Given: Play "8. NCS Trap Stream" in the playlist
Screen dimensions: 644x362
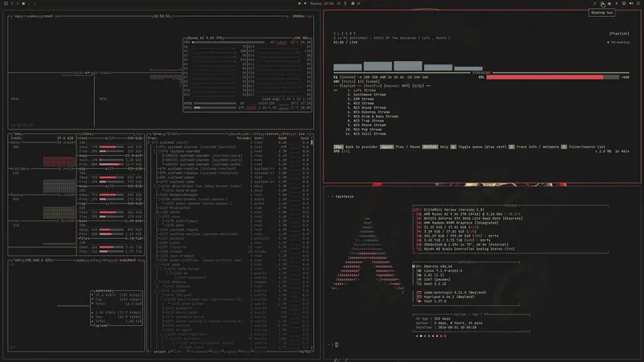Looking at the screenshot, I should pos(365,121).
